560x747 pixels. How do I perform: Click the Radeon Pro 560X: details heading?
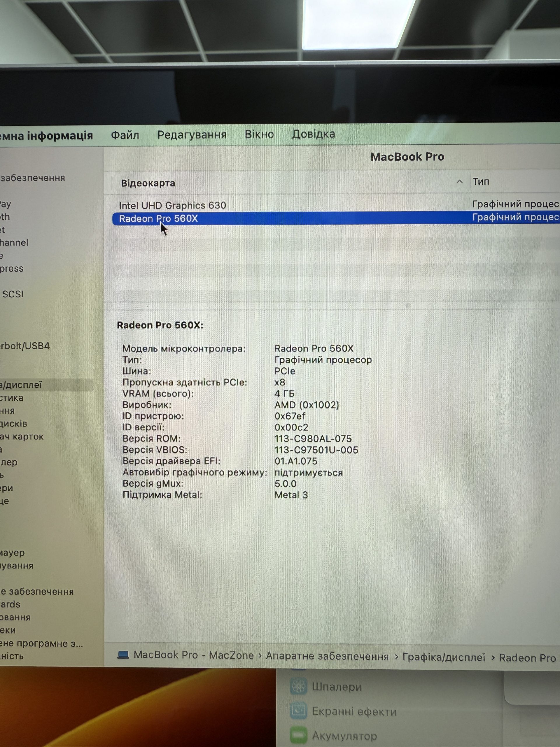[x=160, y=325]
